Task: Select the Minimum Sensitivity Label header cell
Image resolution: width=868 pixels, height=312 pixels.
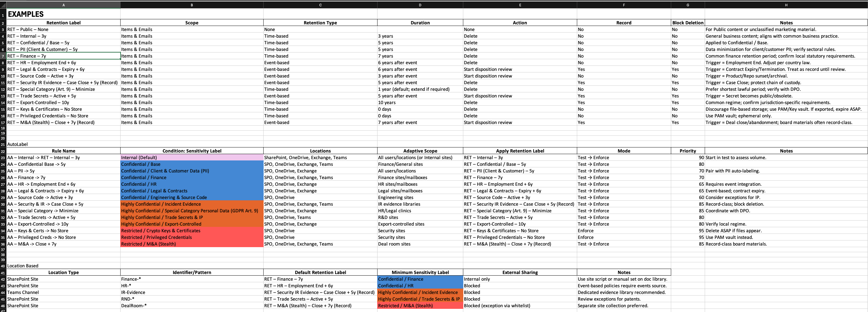Action: (420, 272)
